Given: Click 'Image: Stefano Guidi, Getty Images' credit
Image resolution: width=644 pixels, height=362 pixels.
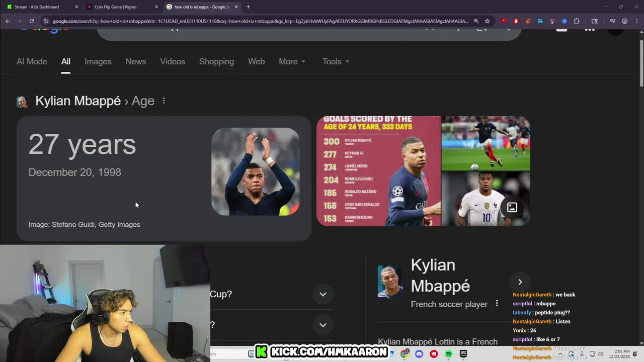Looking at the screenshot, I should pos(84,225).
